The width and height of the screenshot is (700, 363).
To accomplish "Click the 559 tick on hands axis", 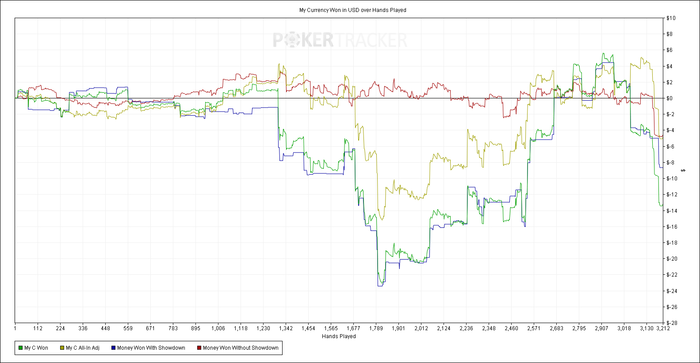I will click(x=128, y=329).
